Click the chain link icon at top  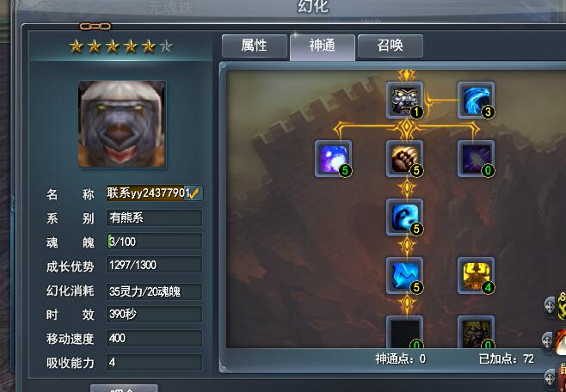pyautogui.click(x=95, y=26)
